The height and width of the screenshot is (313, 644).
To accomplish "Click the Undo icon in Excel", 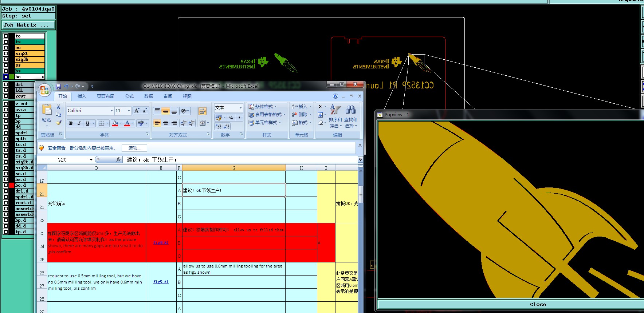I will pos(66,87).
